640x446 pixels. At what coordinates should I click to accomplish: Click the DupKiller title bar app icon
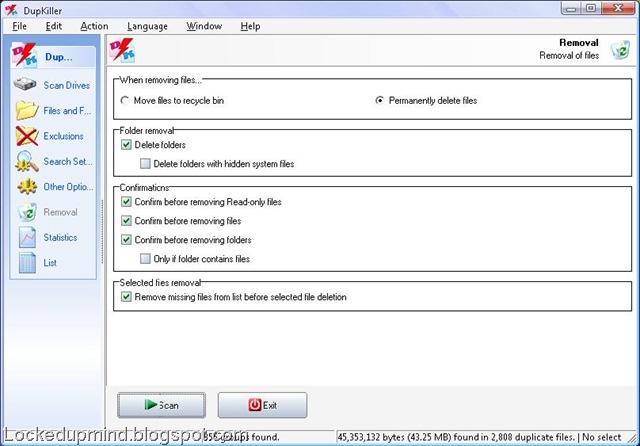point(11,10)
